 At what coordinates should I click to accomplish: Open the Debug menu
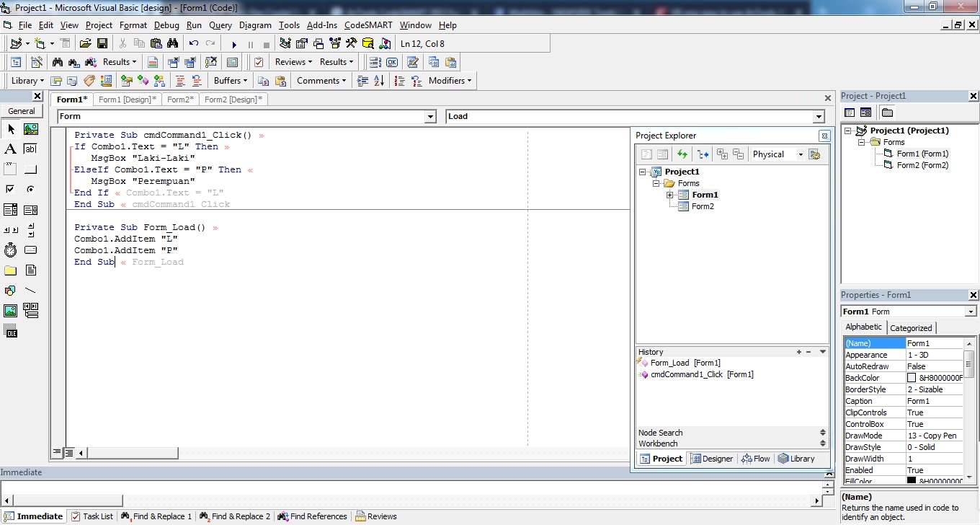click(x=166, y=25)
